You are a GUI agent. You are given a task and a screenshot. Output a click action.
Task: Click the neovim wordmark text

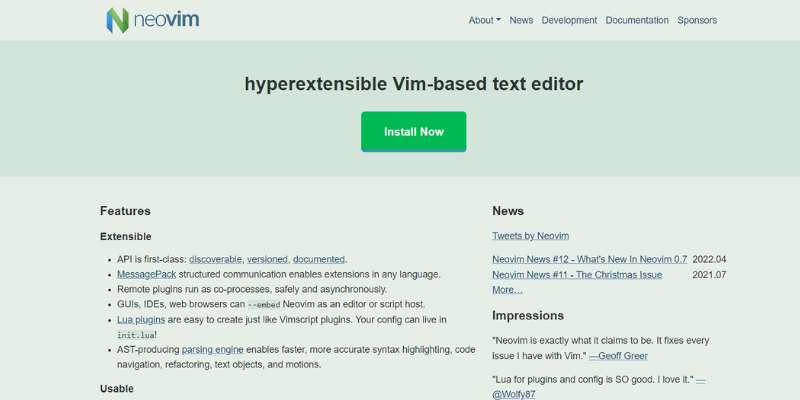tap(166, 20)
